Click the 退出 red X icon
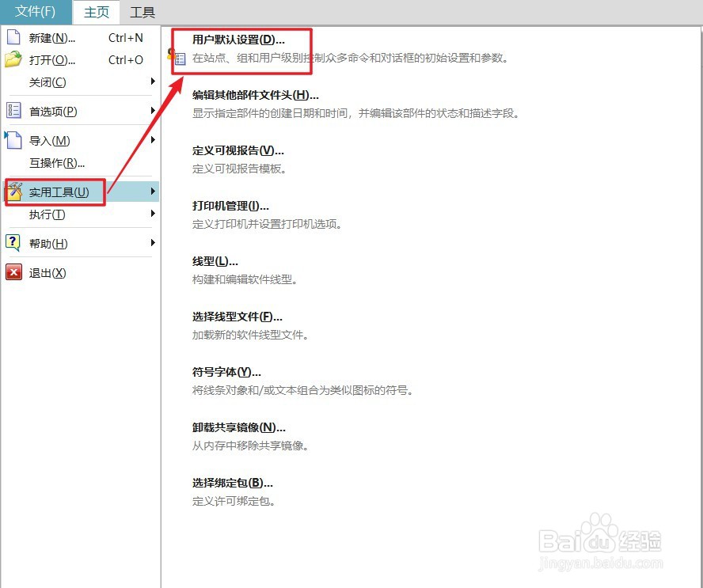This screenshot has width=703, height=588. [13, 272]
